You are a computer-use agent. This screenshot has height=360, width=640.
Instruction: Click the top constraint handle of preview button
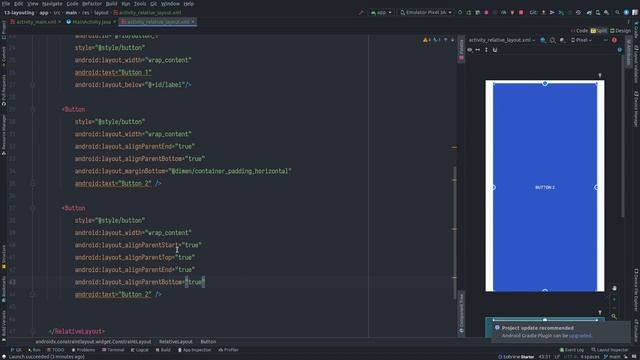(x=545, y=83)
